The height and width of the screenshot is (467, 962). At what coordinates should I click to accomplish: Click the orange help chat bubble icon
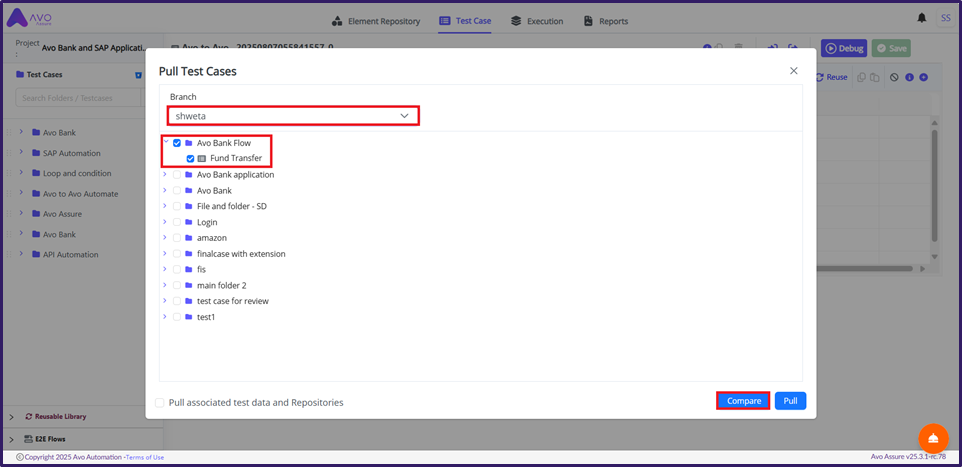(933, 438)
